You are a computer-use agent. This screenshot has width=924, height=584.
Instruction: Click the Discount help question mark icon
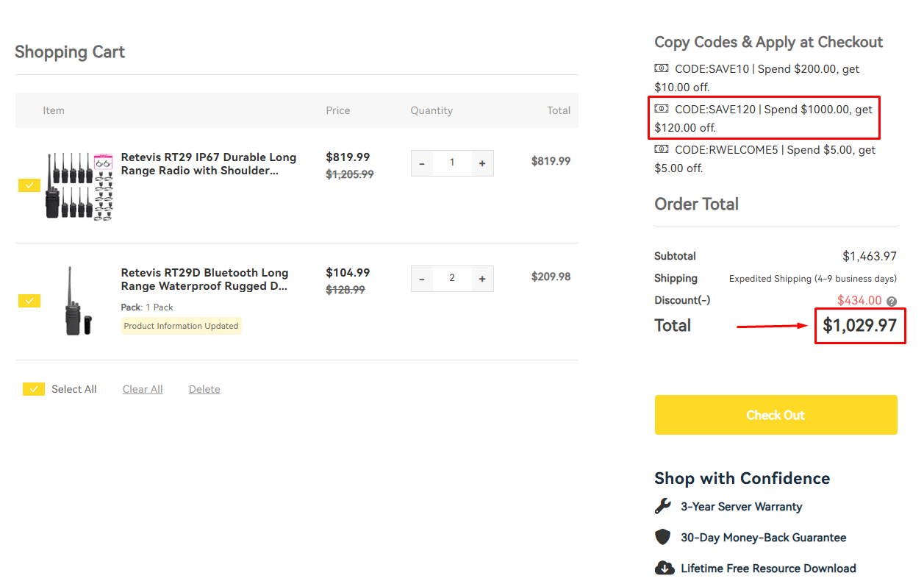892,301
